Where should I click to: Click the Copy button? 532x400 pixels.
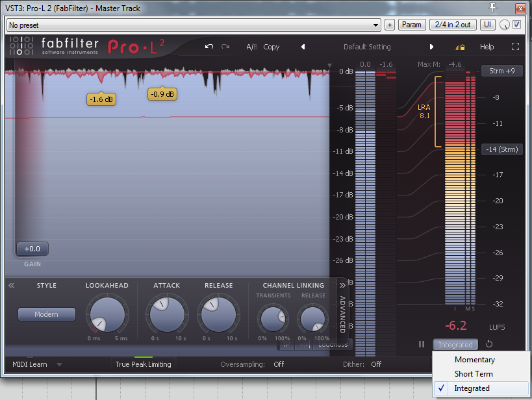pyautogui.click(x=271, y=47)
